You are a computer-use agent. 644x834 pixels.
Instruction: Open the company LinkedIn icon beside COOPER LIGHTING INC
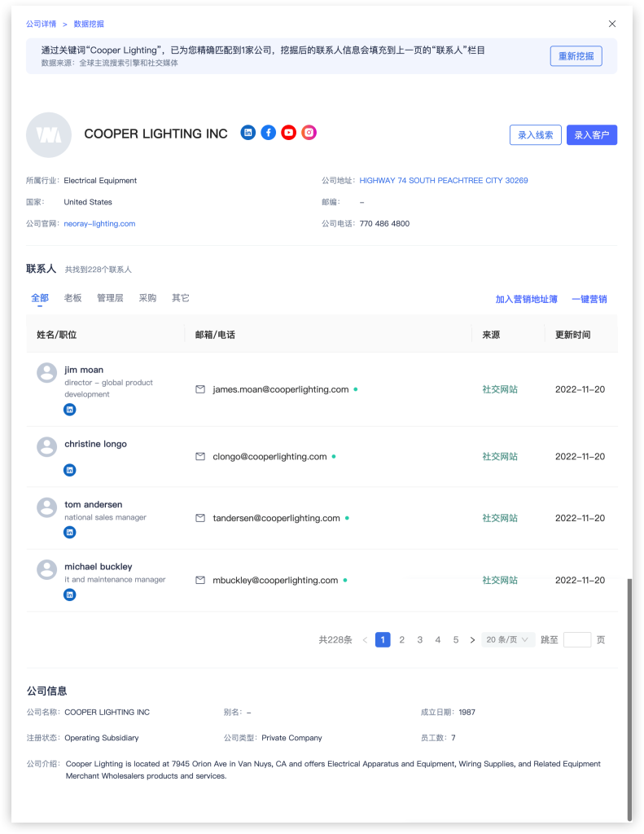point(248,133)
